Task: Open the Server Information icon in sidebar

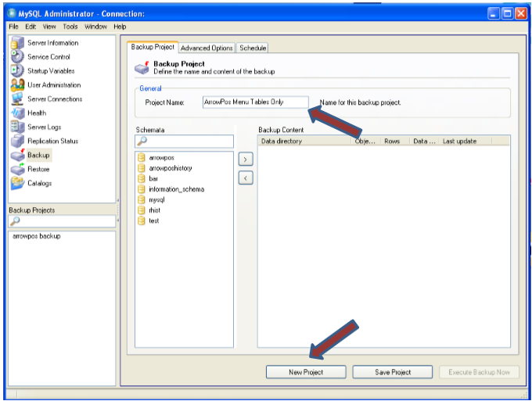Action: tap(17, 43)
